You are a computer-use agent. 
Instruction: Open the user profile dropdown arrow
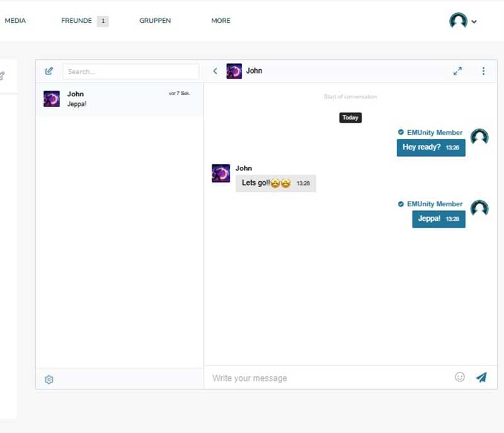[x=474, y=21]
